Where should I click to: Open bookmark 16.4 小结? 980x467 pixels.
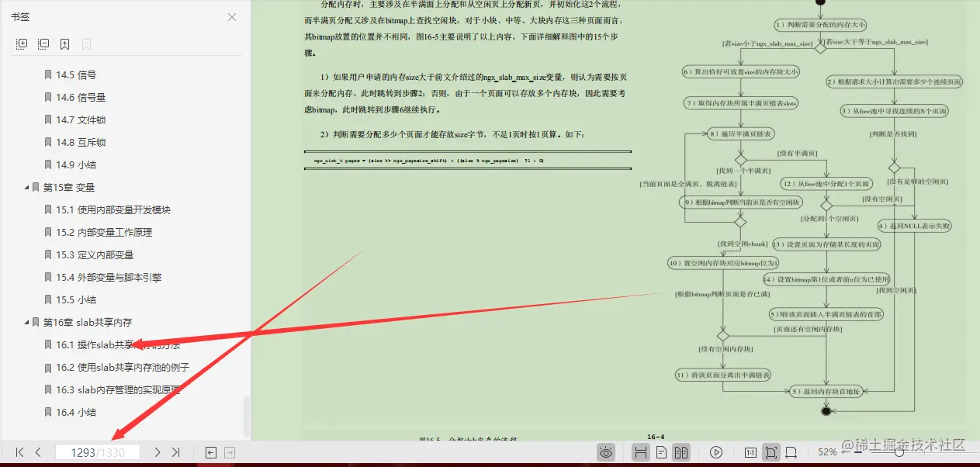[77, 412]
